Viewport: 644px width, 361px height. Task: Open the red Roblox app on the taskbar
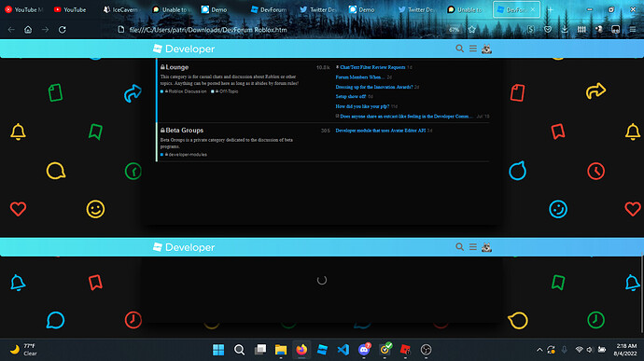tap(405, 350)
